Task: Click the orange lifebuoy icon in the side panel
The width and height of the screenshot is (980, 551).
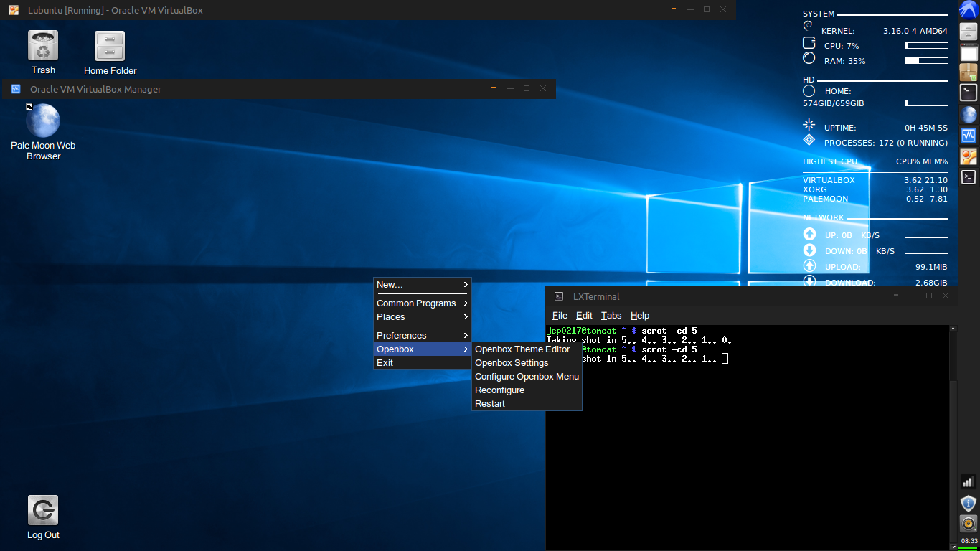Action: (x=969, y=156)
